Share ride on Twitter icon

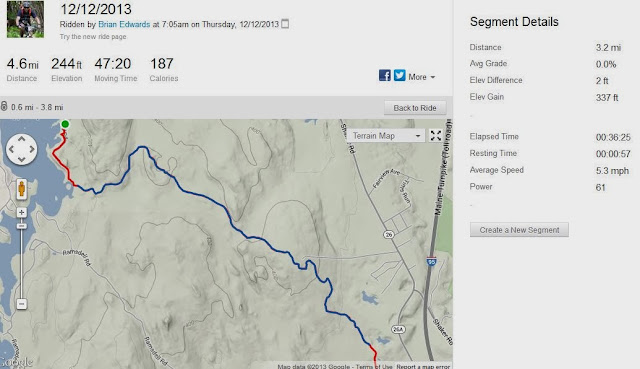point(400,76)
